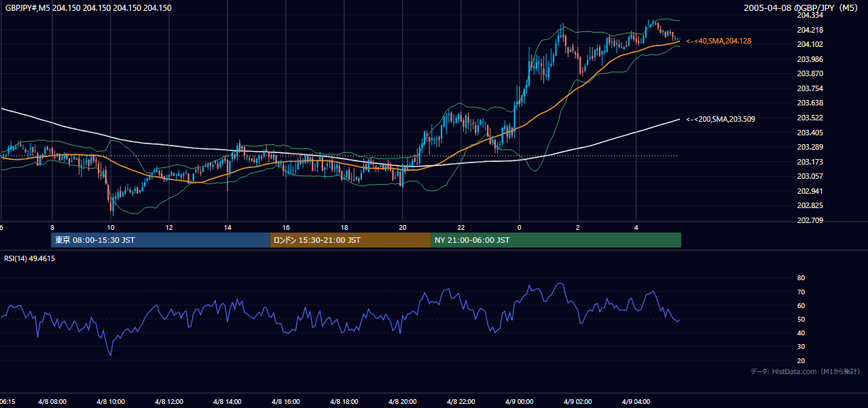The height and width of the screenshot is (408, 868).
Task: Click price axis value 203.173
Action: [x=810, y=162]
